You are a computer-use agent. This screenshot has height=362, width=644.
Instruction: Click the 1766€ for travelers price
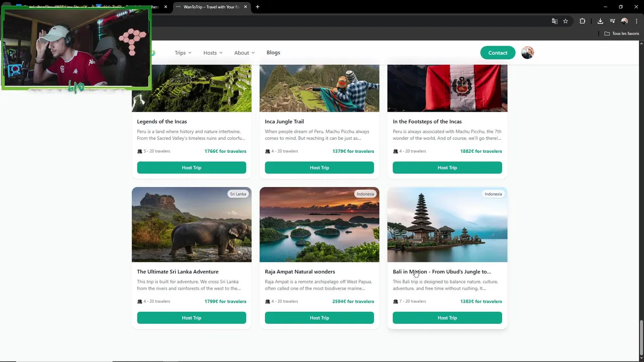coord(225,151)
